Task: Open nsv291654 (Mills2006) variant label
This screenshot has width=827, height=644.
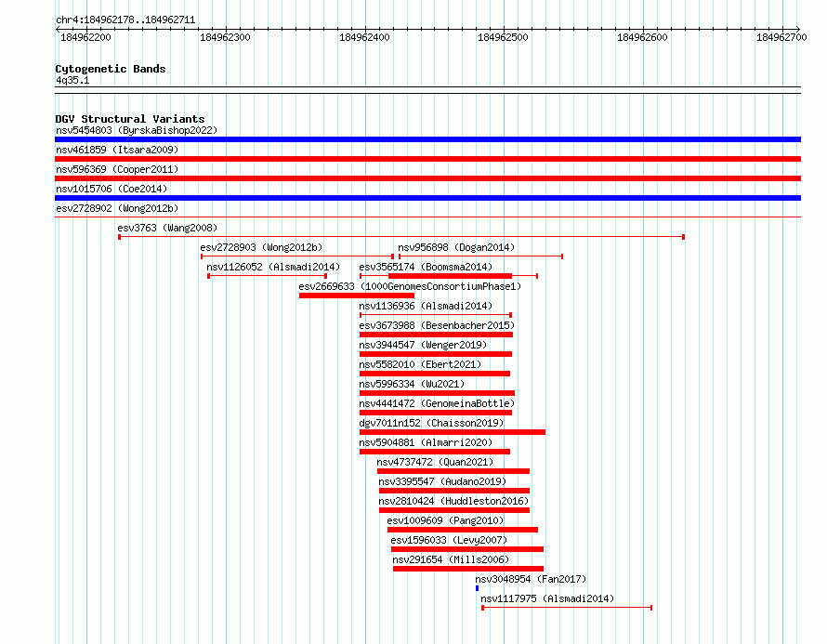Action: click(x=451, y=559)
